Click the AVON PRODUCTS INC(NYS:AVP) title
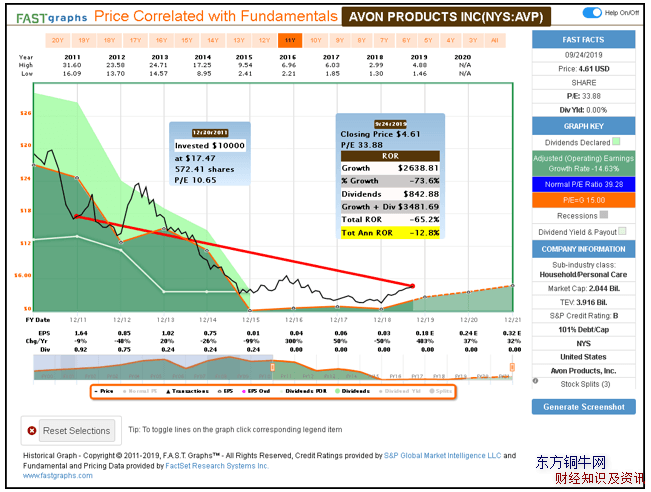 (446, 17)
